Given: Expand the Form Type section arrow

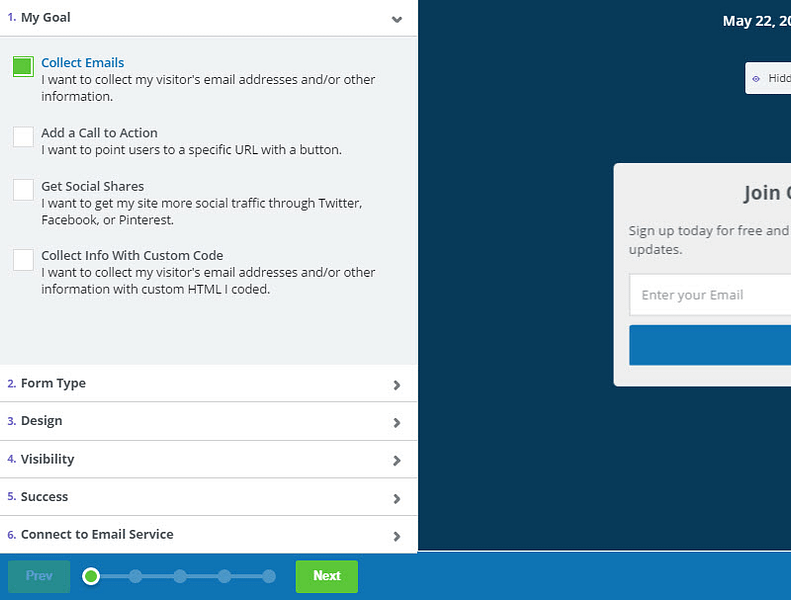Looking at the screenshot, I should coord(397,385).
